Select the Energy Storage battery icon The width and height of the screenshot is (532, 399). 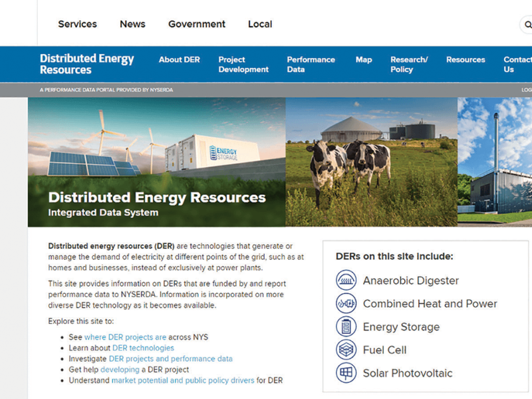(346, 327)
